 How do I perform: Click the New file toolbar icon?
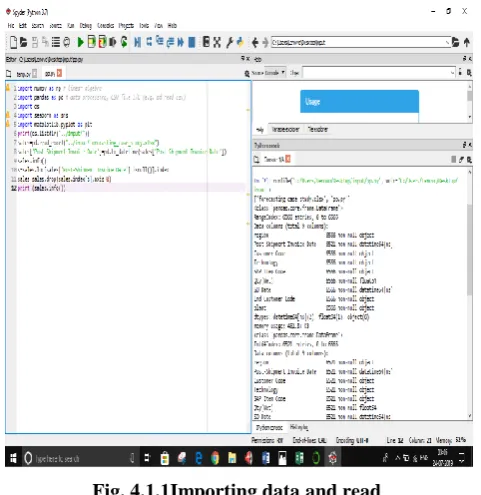pyautogui.click(x=13, y=42)
